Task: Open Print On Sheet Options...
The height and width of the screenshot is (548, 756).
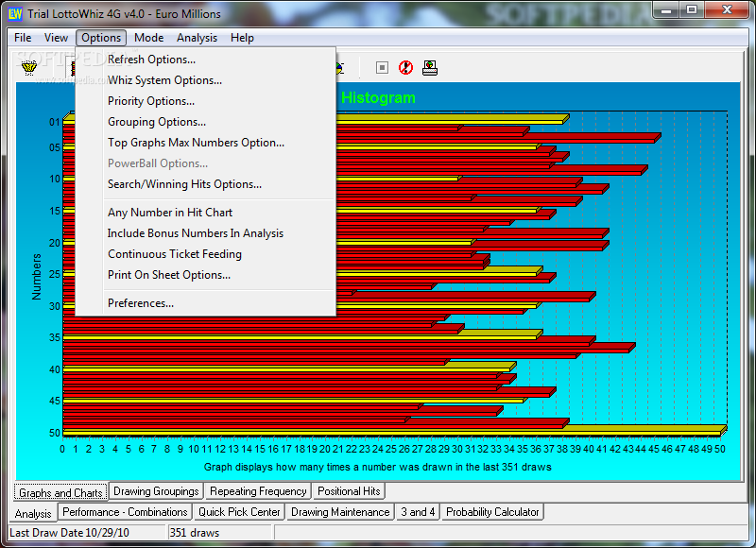Action: 206,275
